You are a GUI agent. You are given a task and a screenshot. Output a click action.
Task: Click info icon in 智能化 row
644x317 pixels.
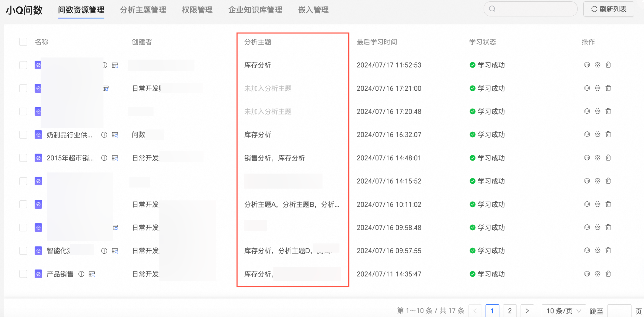(104, 251)
